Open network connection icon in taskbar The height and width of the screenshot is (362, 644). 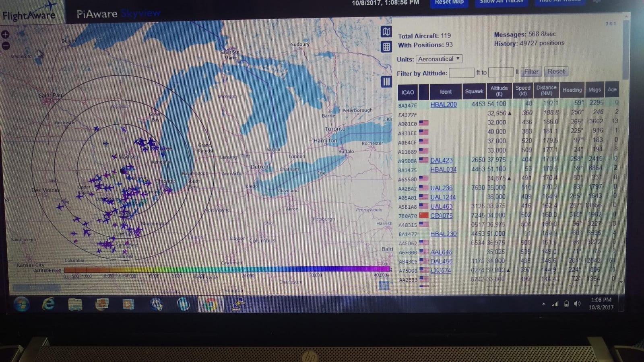pos(238,305)
